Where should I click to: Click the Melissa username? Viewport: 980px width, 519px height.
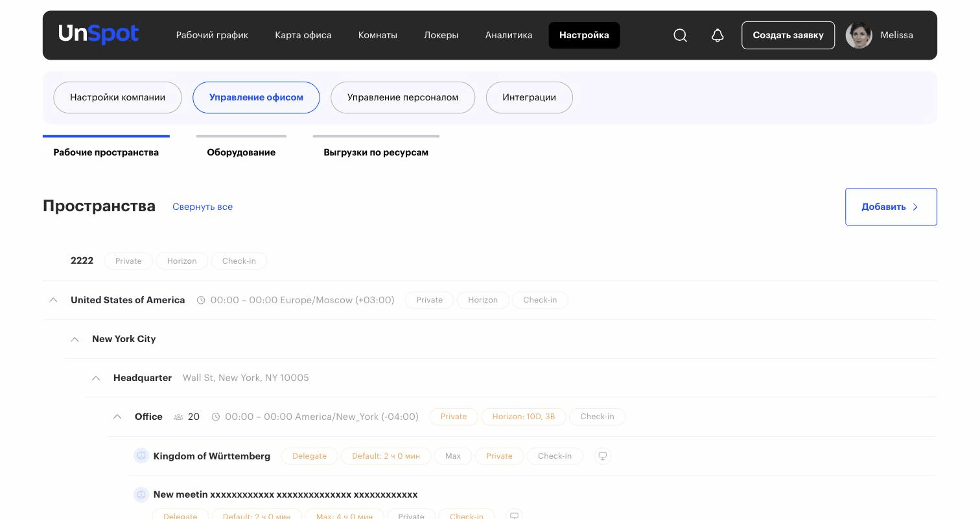(x=896, y=35)
